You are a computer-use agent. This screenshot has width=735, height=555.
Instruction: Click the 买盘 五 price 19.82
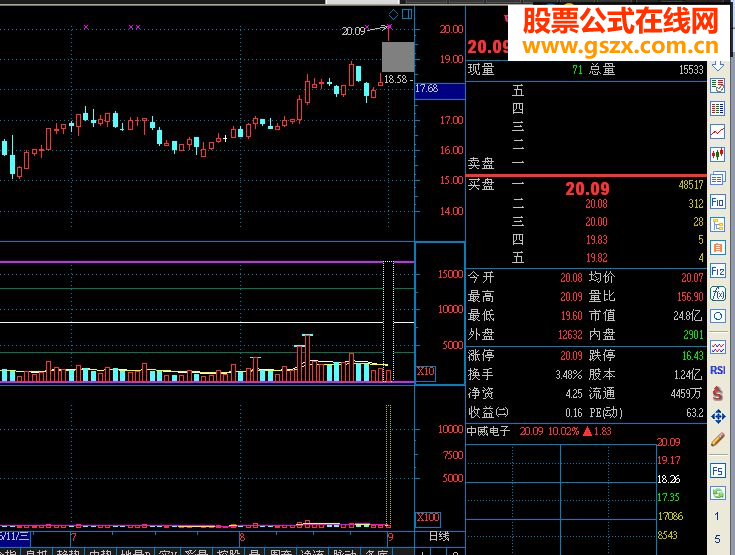[596, 258]
